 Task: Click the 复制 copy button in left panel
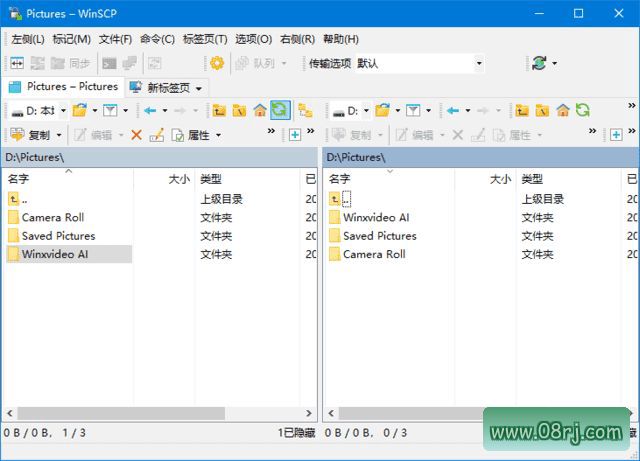pyautogui.click(x=31, y=135)
